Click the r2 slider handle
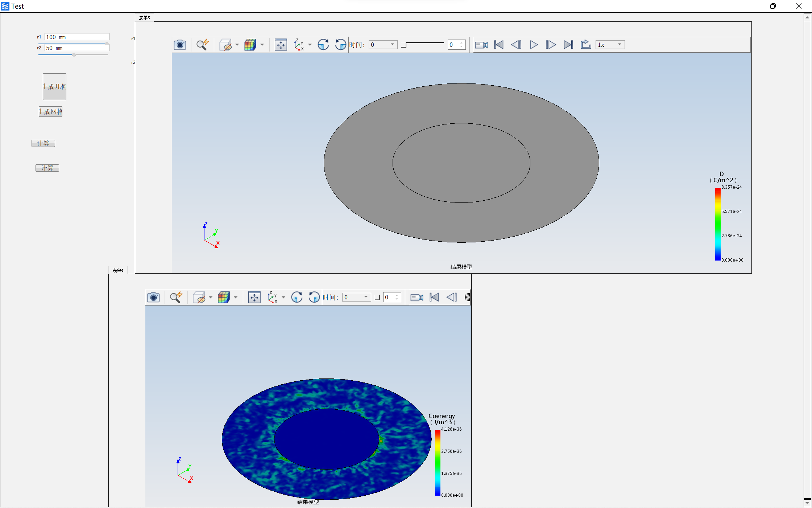The image size is (812, 508). point(74,55)
